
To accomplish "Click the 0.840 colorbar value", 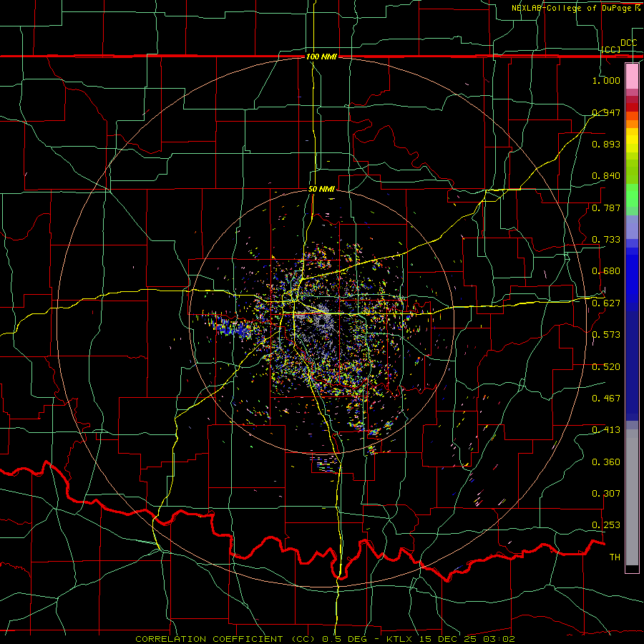I will pos(606,176).
